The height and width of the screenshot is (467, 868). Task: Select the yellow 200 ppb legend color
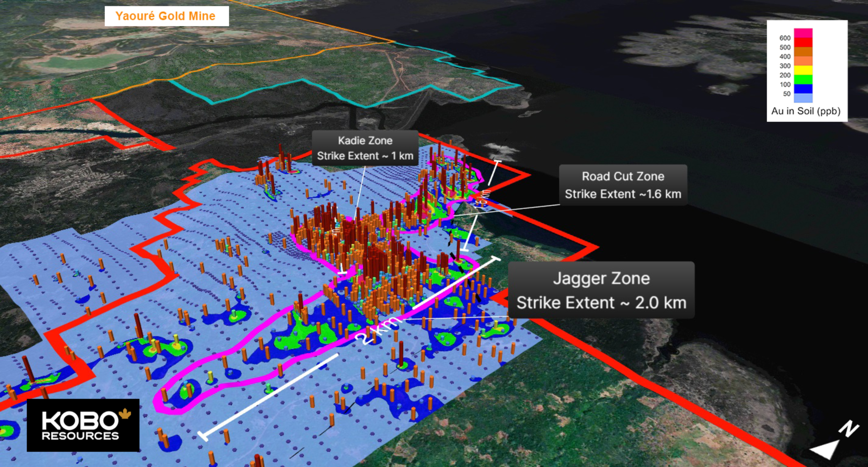point(803,70)
